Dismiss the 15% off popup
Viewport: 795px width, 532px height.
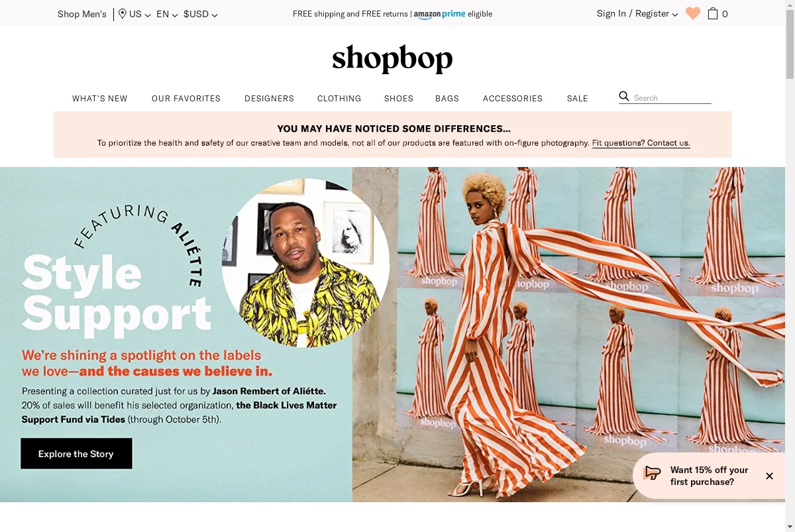(769, 476)
